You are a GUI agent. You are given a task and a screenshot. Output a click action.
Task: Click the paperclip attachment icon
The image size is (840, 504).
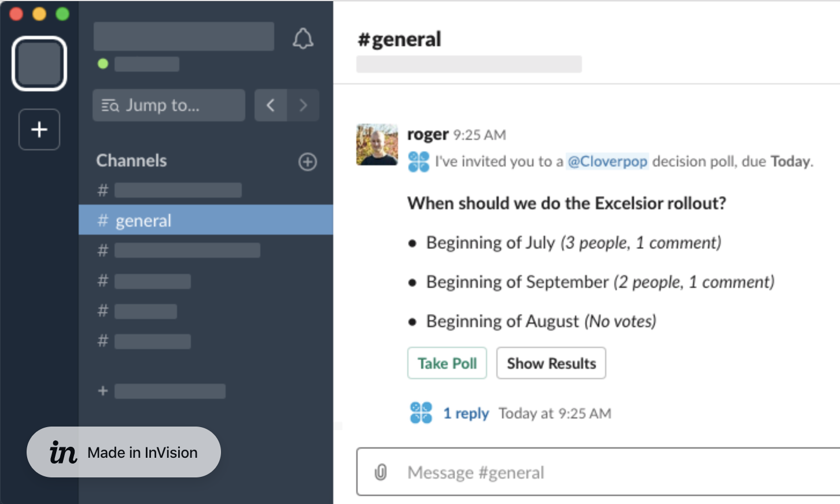380,472
